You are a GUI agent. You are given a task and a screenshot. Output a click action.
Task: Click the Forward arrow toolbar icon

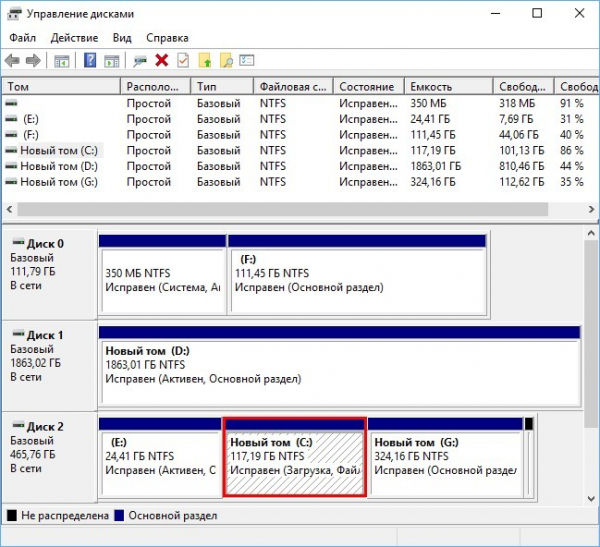click(33, 60)
